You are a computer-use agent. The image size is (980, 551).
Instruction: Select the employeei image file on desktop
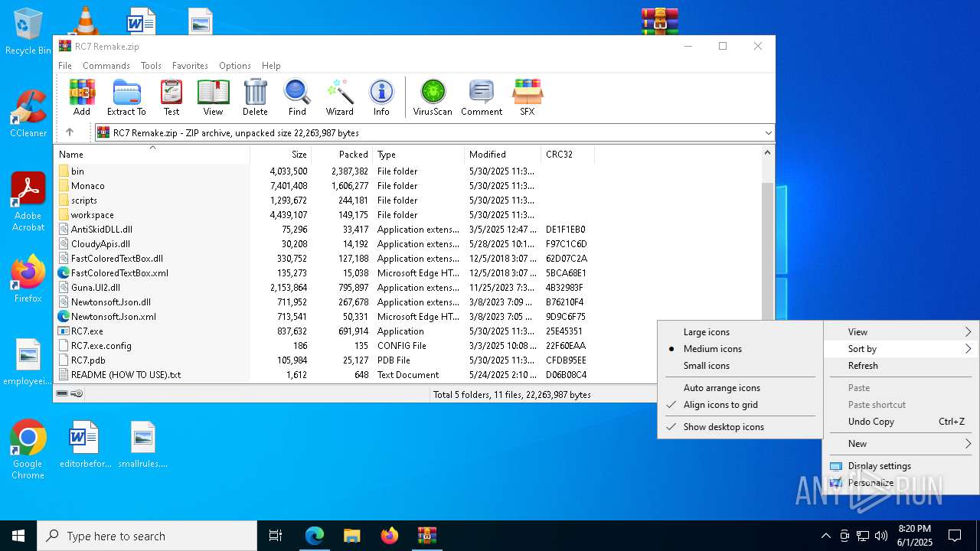(28, 362)
